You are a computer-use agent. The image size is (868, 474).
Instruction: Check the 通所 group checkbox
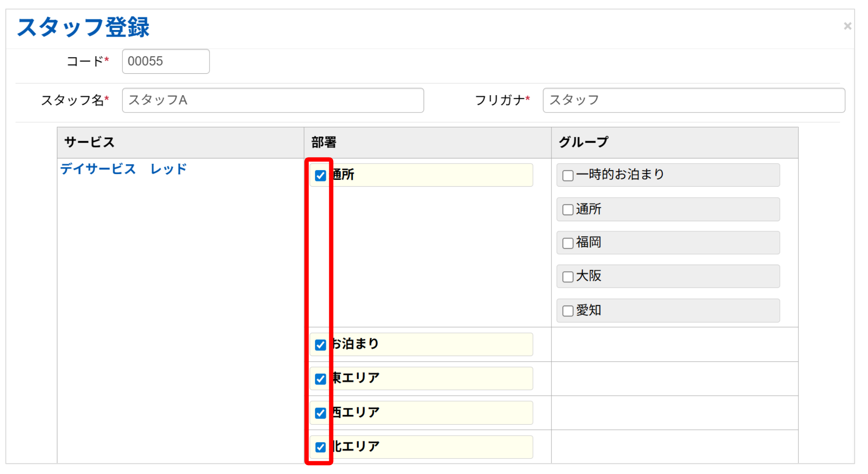[x=568, y=209]
